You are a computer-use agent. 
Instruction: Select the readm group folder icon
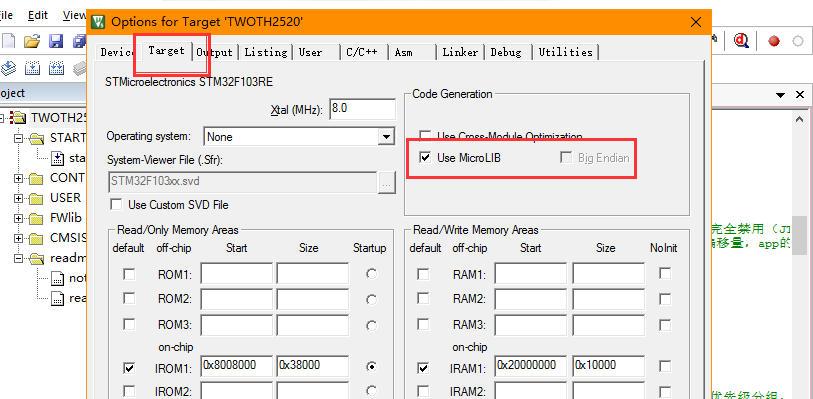pyautogui.click(x=37, y=258)
